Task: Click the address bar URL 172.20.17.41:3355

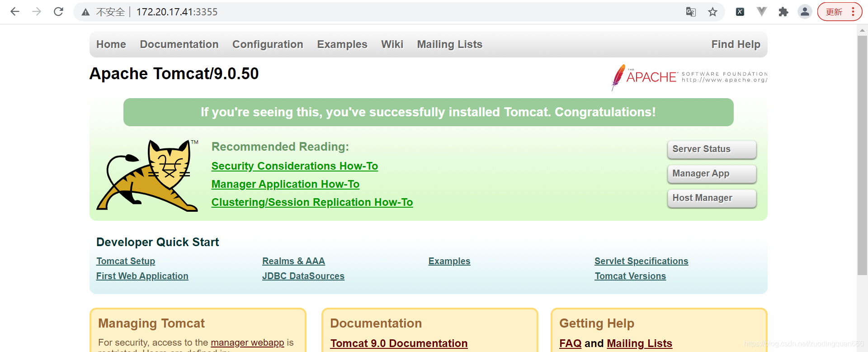Action: coord(177,12)
